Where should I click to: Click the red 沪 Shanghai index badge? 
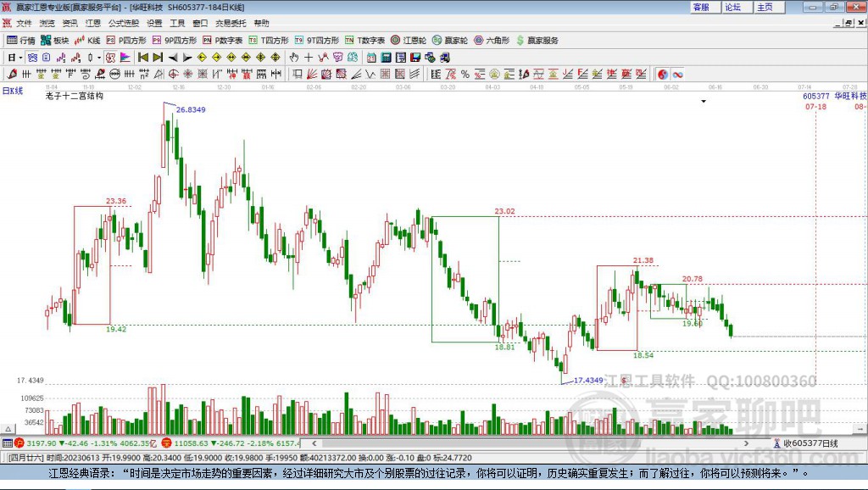click(x=19, y=443)
